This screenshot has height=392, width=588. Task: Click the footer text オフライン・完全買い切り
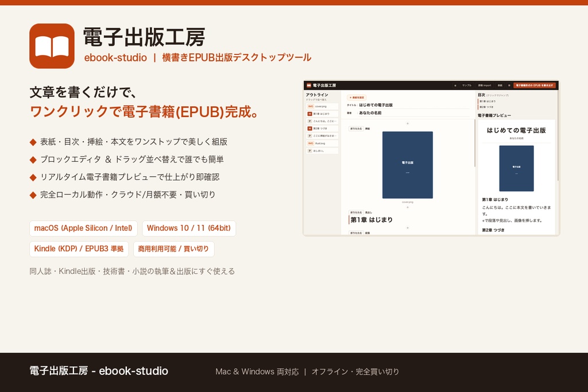355,372
